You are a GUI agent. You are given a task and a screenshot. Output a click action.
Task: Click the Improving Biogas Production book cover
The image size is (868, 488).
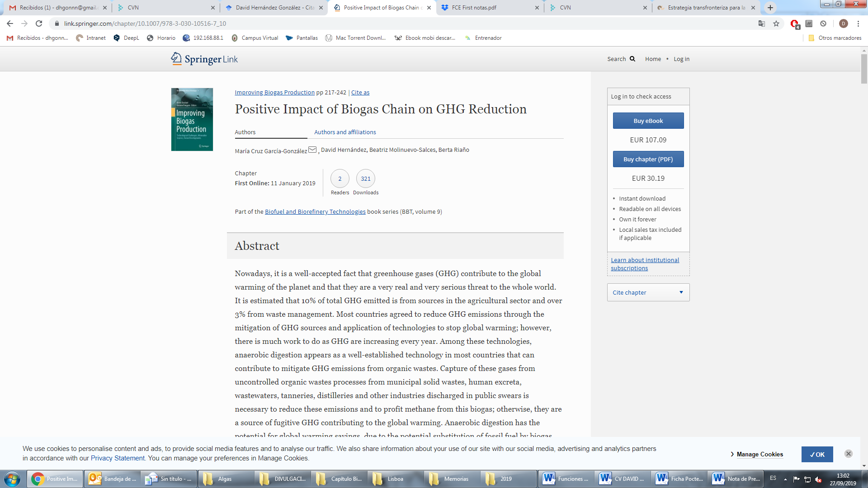192,119
